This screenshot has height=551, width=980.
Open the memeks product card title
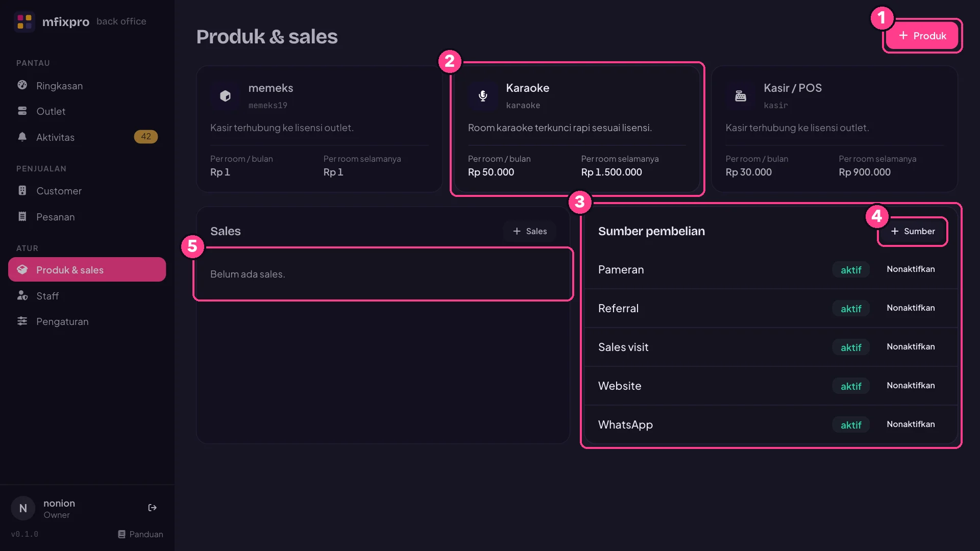[271, 88]
